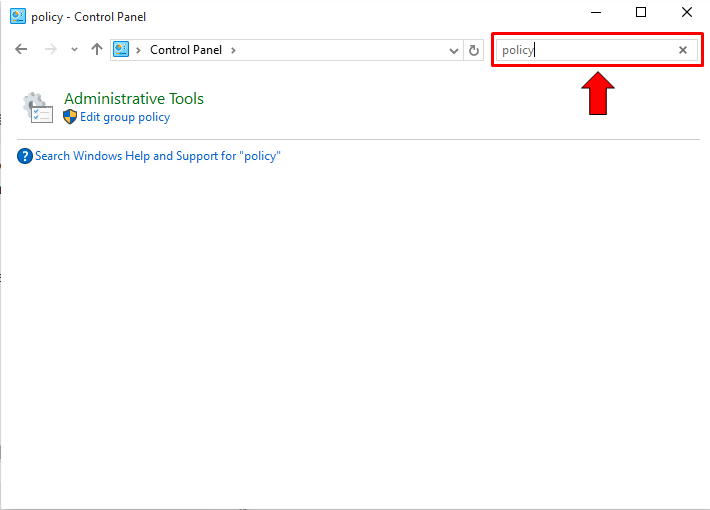Screen dimensions: 710x510
Task: Click the shield icon beside Edit group policy
Action: pyautogui.click(x=70, y=117)
